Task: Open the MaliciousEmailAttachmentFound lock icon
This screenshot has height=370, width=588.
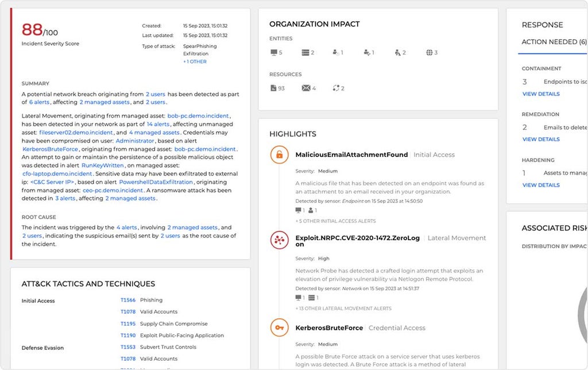Action: [x=280, y=155]
